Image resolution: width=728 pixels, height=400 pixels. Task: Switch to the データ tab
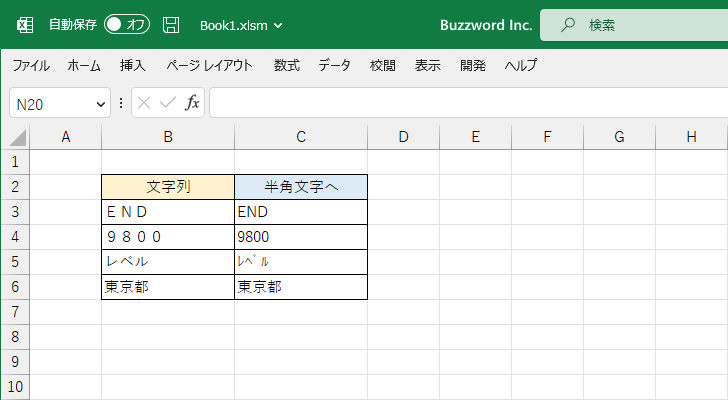coord(334,65)
